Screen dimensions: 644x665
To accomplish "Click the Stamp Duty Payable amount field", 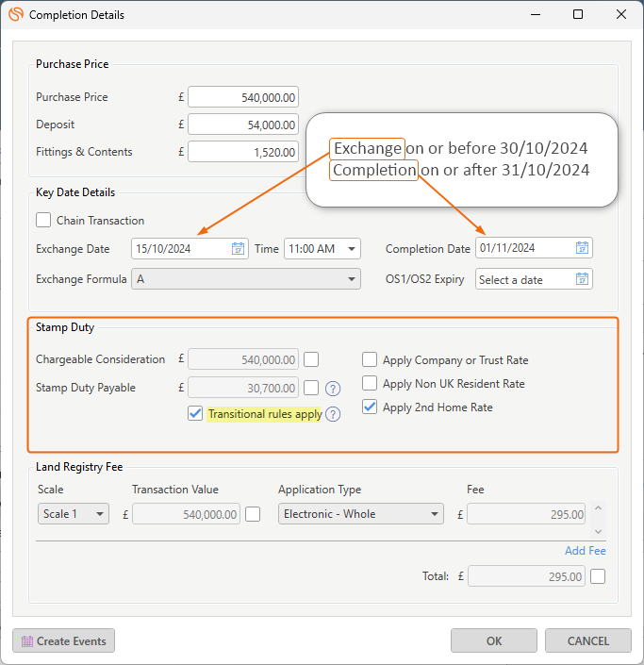I will 243,388.
